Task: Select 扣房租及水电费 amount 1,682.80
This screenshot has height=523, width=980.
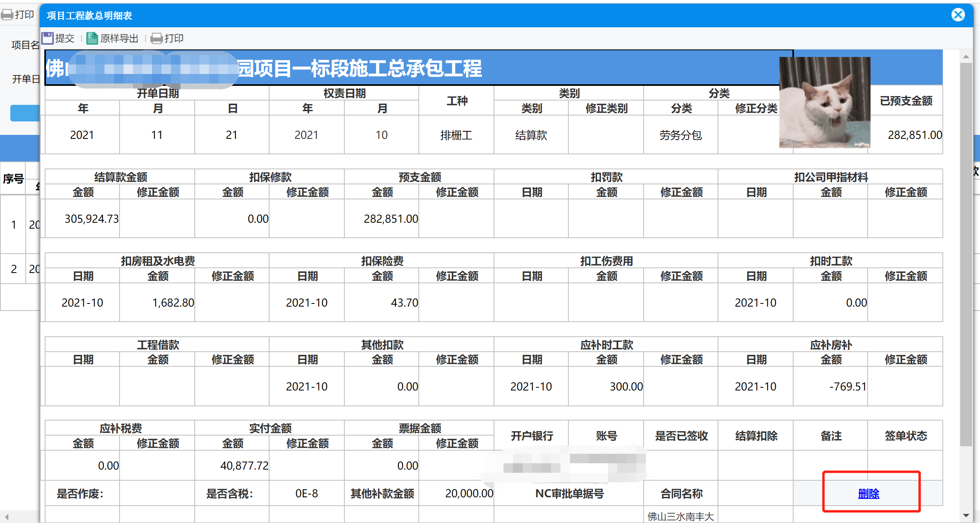Action: (x=173, y=303)
